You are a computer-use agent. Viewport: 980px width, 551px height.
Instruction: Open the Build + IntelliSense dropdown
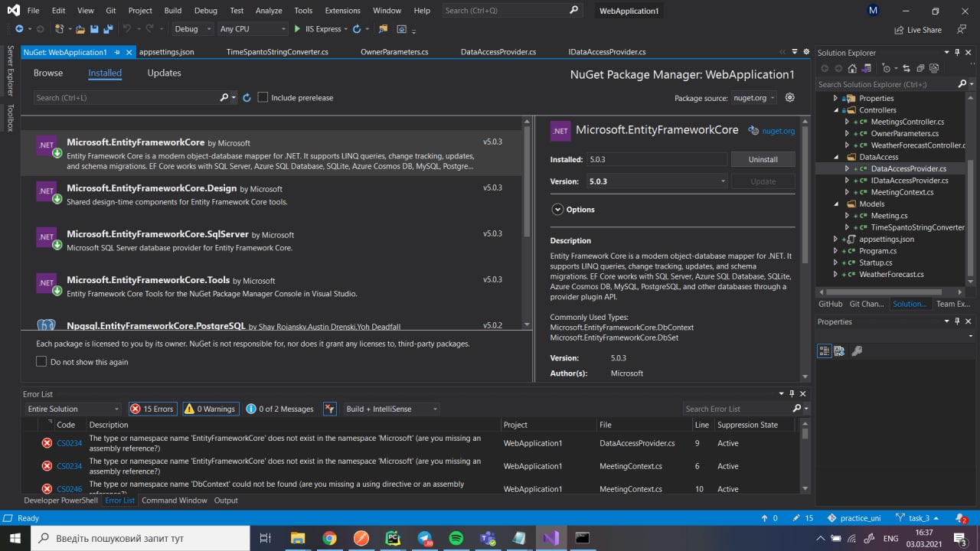(391, 409)
